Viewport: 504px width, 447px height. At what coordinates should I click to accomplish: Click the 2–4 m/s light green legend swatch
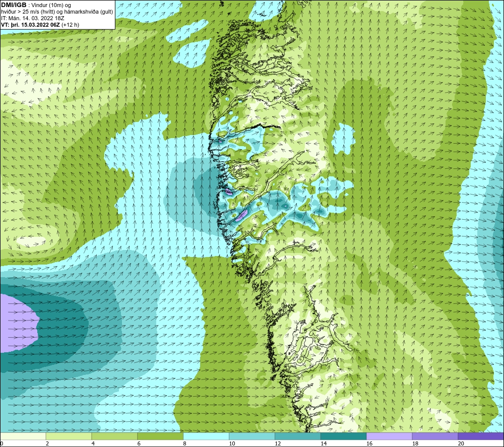(69, 436)
